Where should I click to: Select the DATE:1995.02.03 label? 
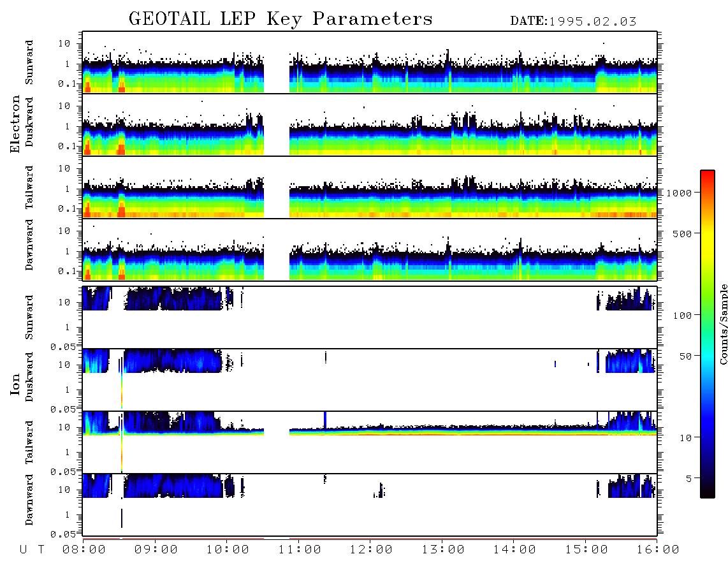(573, 22)
